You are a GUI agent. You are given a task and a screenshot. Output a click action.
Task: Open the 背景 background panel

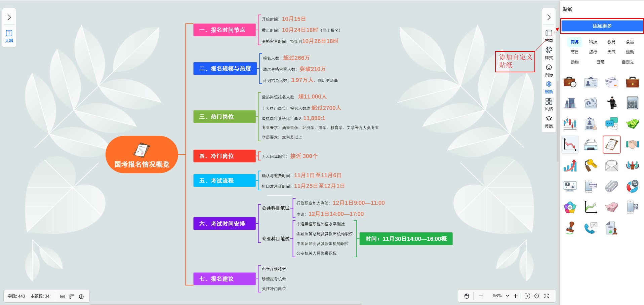click(x=549, y=121)
